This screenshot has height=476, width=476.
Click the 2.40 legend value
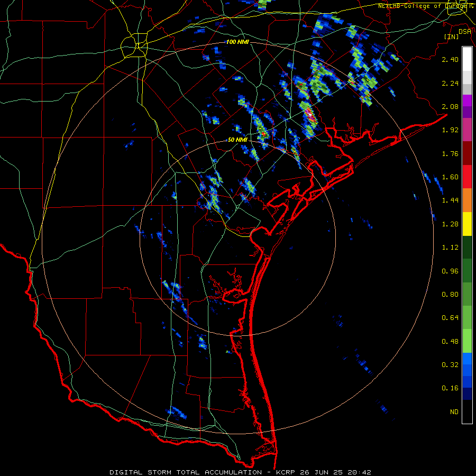(x=450, y=59)
